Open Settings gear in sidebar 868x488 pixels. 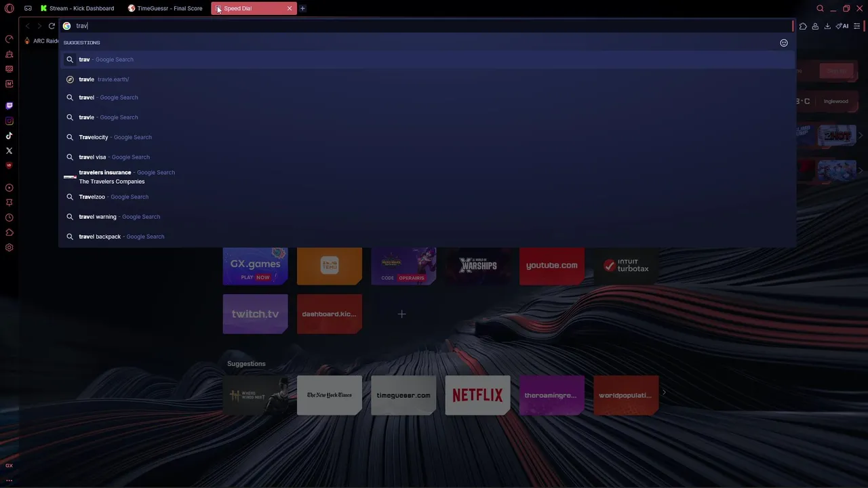pyautogui.click(x=9, y=247)
